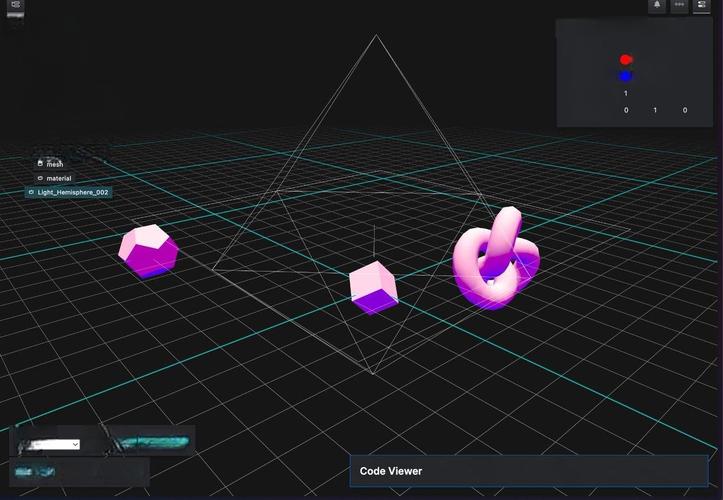Open the scene panel icon at top-left
The width and height of the screenshot is (723, 500).
click(x=16, y=5)
